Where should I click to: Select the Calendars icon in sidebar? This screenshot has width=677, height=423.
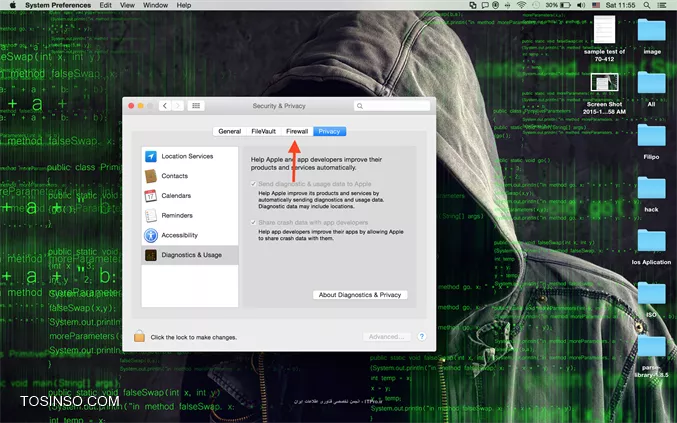pyautogui.click(x=151, y=196)
